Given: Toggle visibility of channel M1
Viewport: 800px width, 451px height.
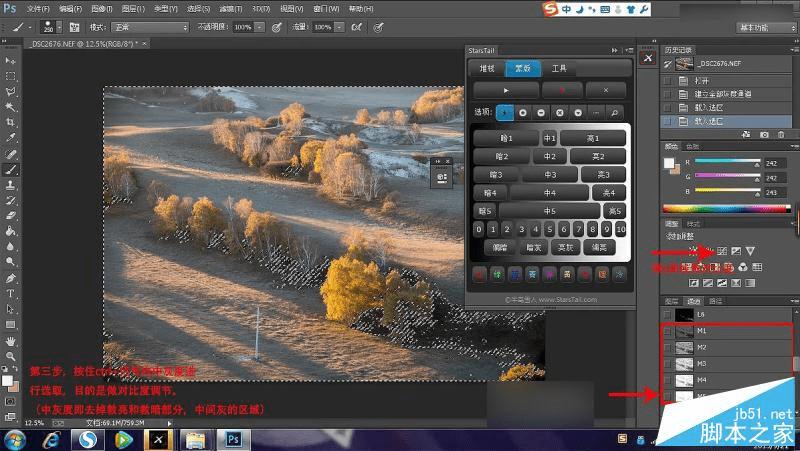Looking at the screenshot, I should pyautogui.click(x=667, y=331).
